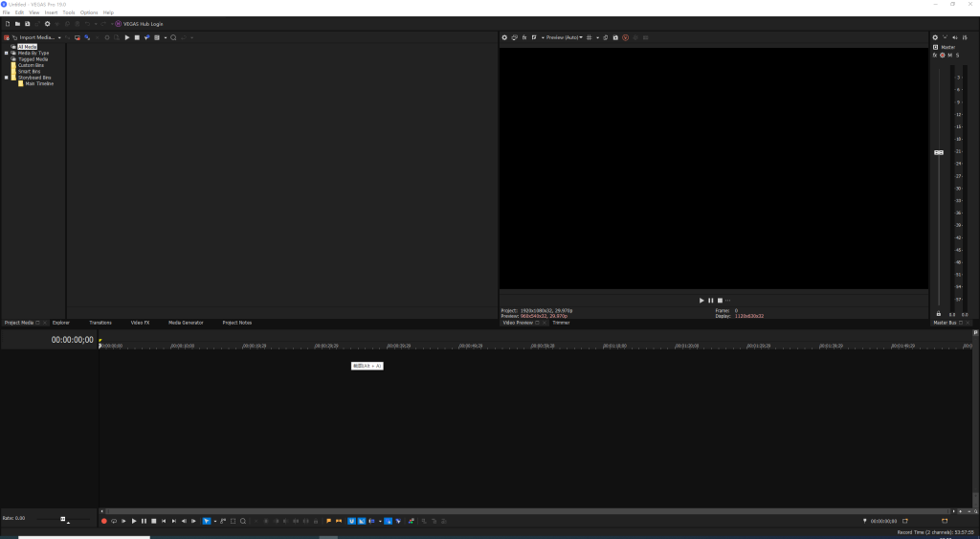Select the Main Timeline bin
The image size is (980, 539).
(38, 84)
